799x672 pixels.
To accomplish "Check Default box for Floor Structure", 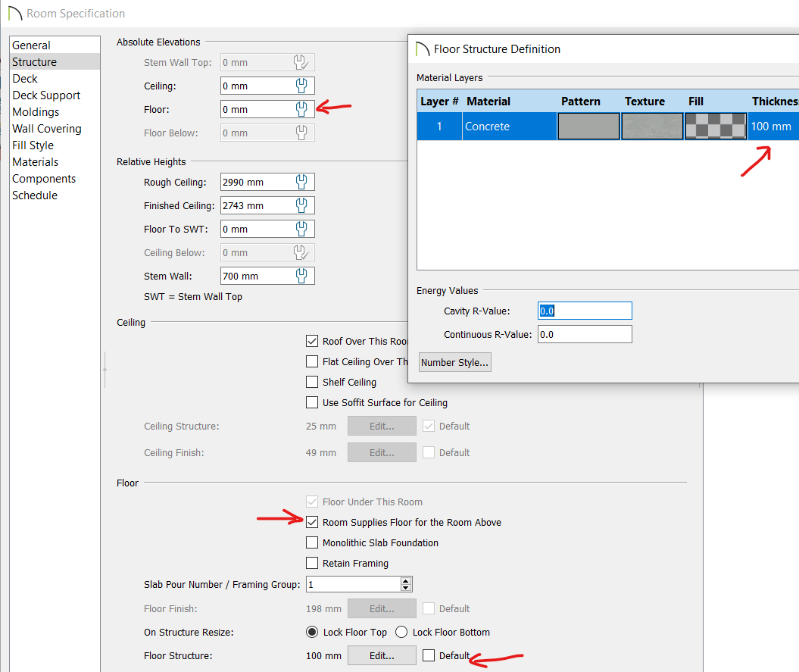I will 429,655.
